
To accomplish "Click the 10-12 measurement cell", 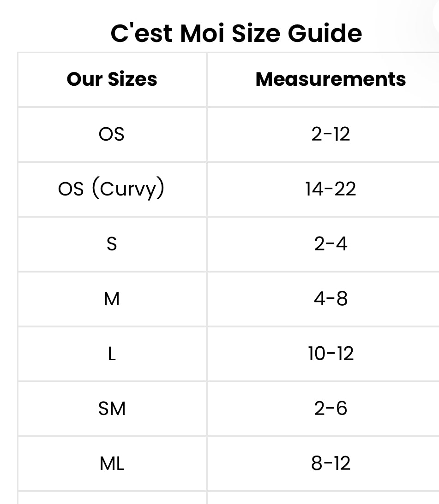I will (331, 354).
